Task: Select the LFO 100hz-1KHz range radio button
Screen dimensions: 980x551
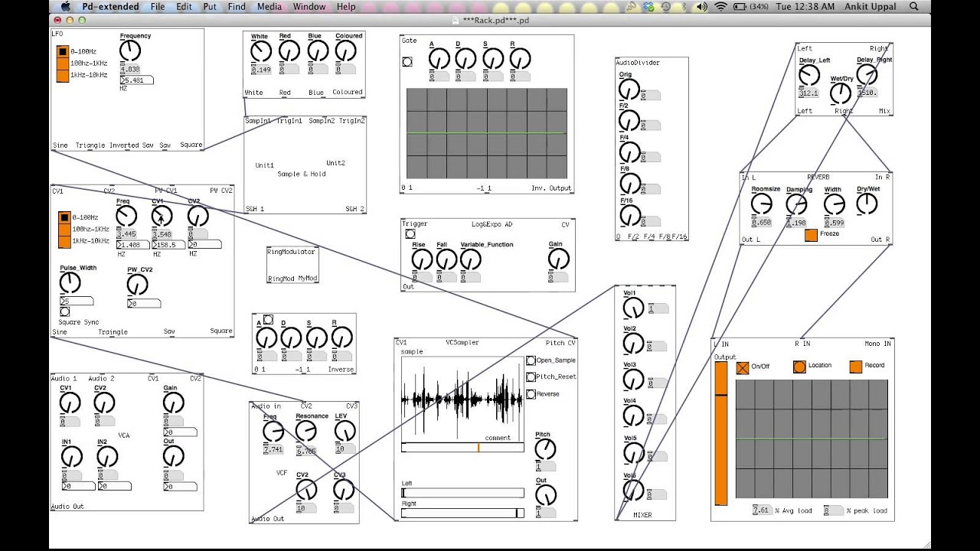Action: click(x=63, y=64)
